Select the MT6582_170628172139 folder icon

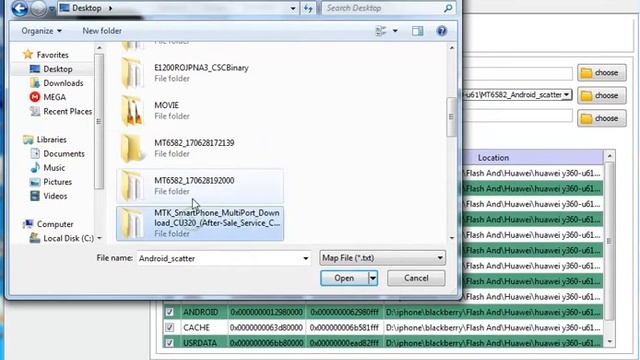(x=132, y=148)
